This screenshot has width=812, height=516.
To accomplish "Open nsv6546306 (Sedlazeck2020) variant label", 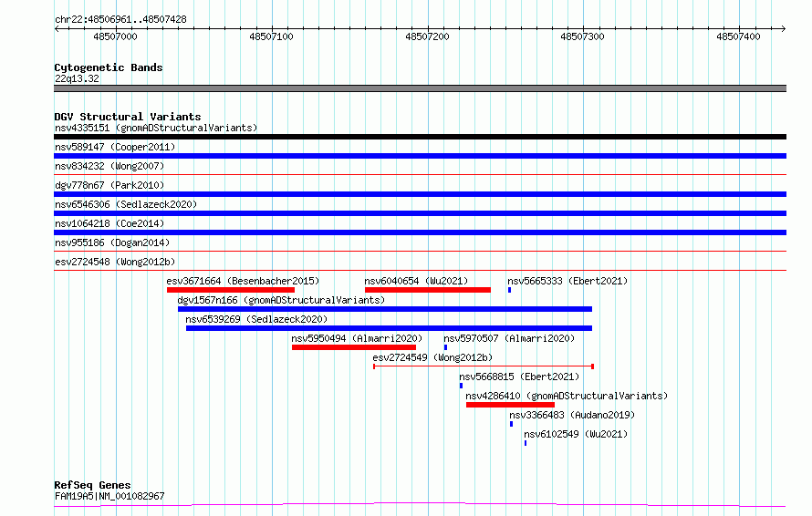I will (126, 204).
